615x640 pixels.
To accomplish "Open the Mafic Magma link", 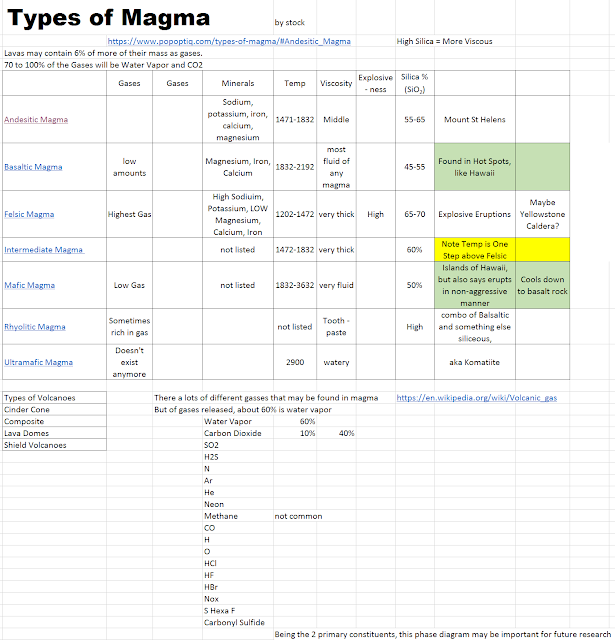I will [29, 285].
